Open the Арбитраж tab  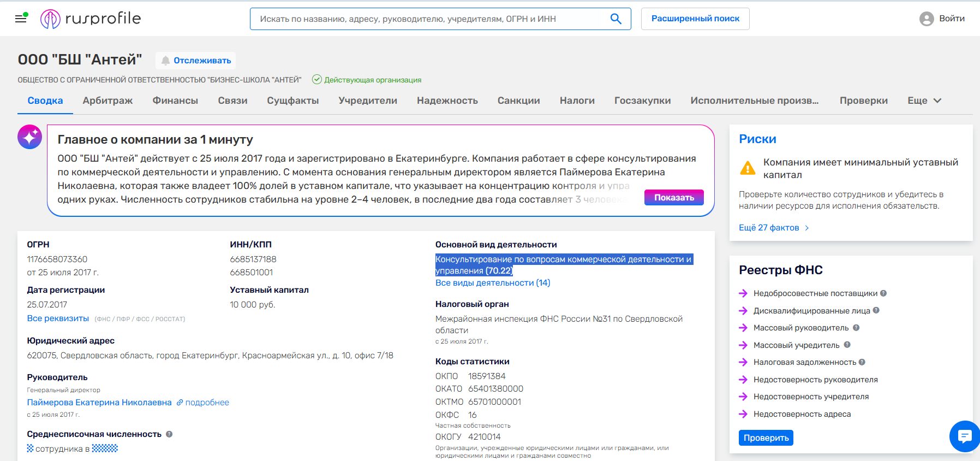tap(107, 101)
